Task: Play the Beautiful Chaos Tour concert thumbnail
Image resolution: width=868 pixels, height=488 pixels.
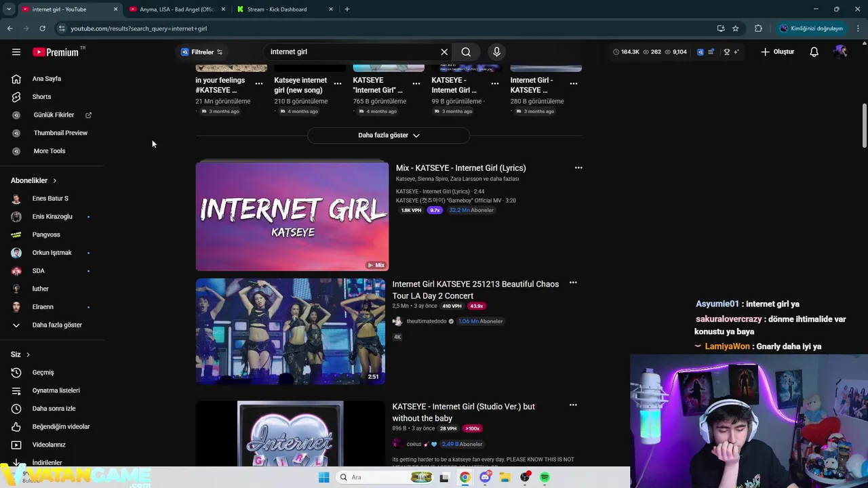Action: (x=290, y=331)
